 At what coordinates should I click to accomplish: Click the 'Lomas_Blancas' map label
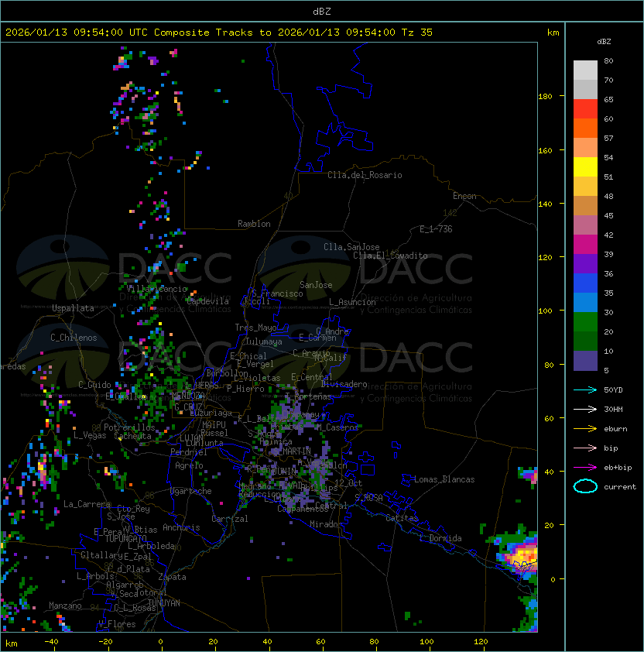(x=444, y=479)
